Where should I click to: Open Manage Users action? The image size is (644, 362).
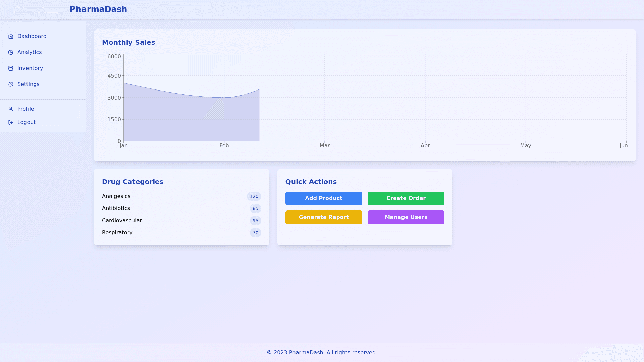click(x=406, y=217)
